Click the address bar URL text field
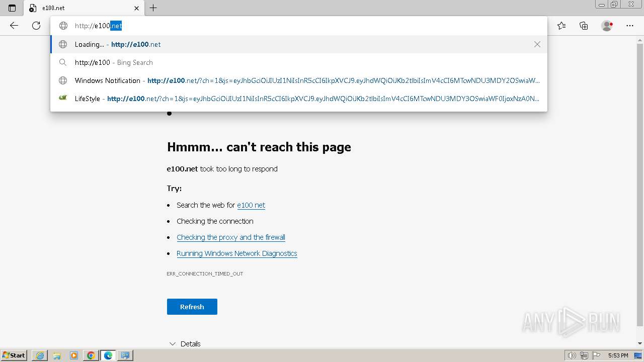644x362 pixels. click(299, 26)
